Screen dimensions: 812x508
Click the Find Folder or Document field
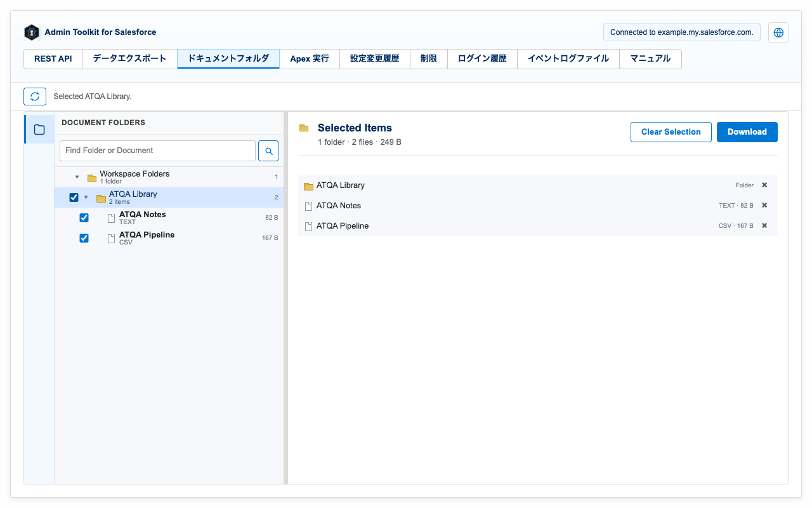click(157, 151)
